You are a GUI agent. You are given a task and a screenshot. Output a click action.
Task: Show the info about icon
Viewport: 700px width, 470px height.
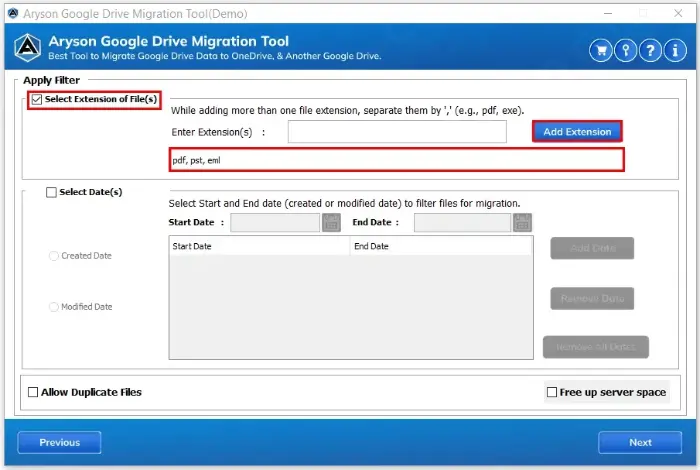[x=675, y=50]
